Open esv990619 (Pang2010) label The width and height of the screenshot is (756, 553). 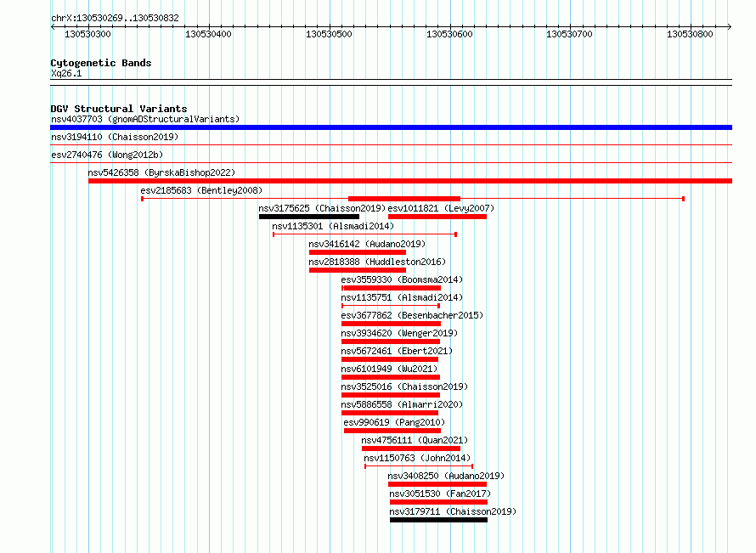pyautogui.click(x=394, y=422)
